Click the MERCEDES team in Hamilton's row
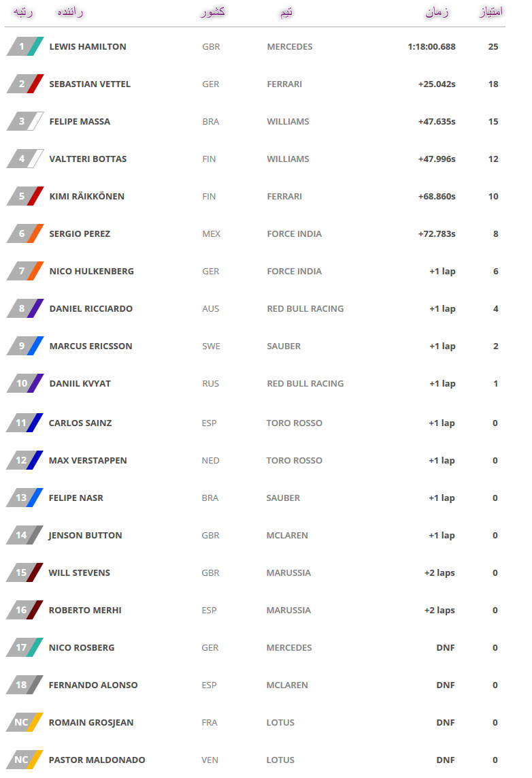This screenshot has height=778, width=532. [290, 47]
